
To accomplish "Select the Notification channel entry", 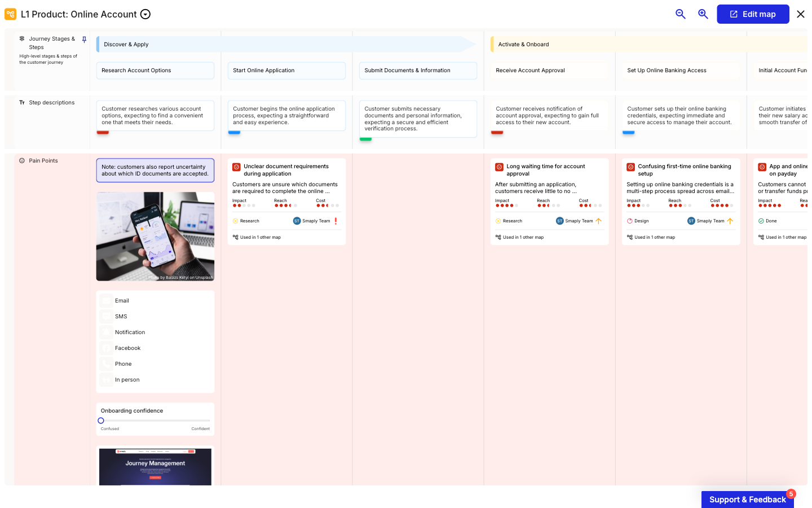I will 155,332.
